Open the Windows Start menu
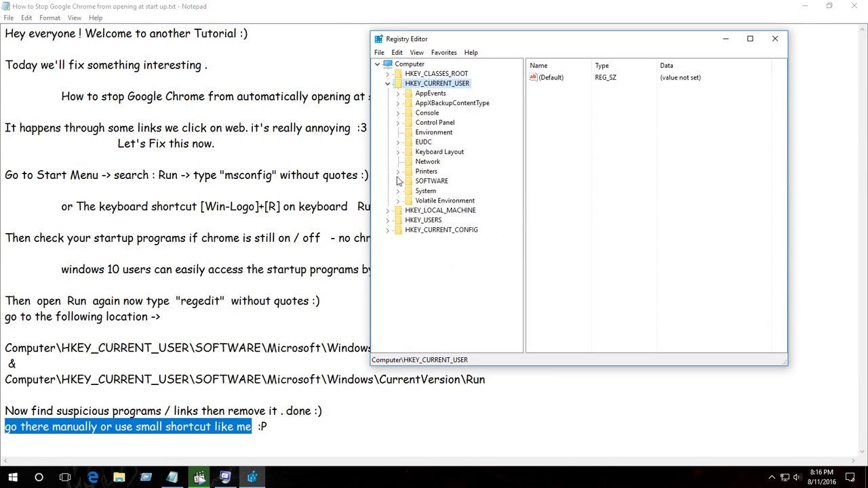Viewport: 868px width, 488px height. pyautogui.click(x=13, y=477)
